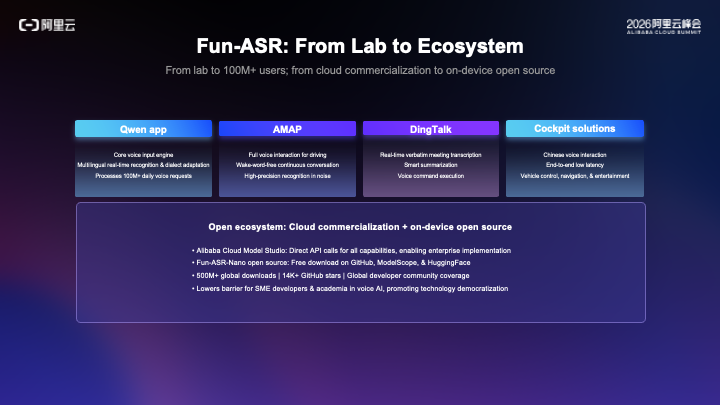Viewport: 720px width, 405px height.
Task: Click "Smart summarization" text
Action: pyautogui.click(x=431, y=165)
